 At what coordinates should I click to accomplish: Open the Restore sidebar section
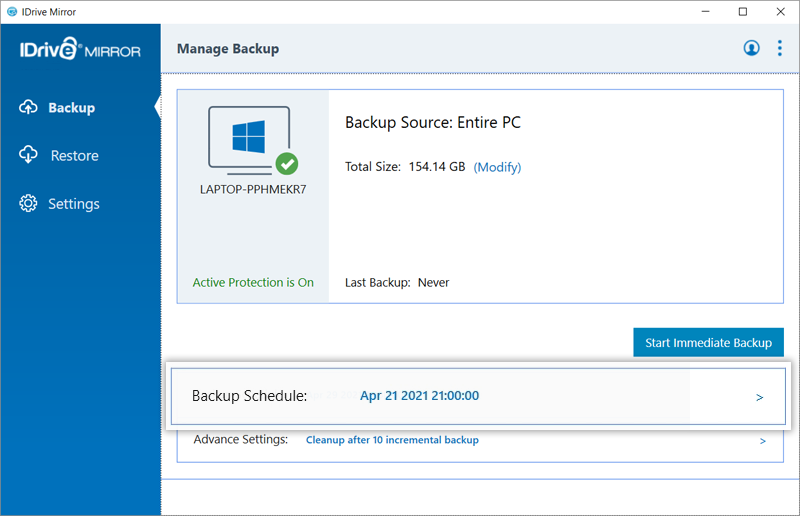click(x=74, y=156)
